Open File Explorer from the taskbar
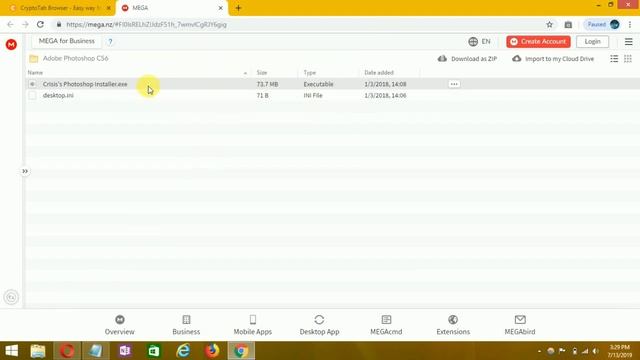 click(x=38, y=351)
